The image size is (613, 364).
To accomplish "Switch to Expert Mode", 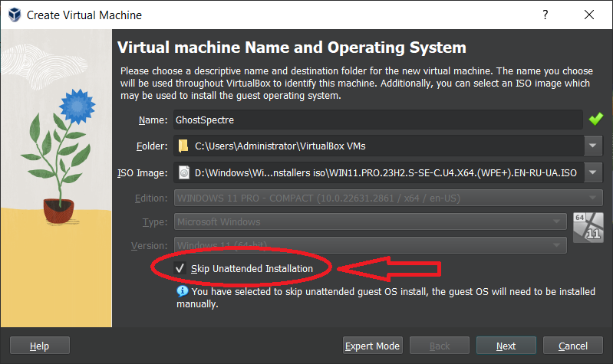I will coord(373,346).
